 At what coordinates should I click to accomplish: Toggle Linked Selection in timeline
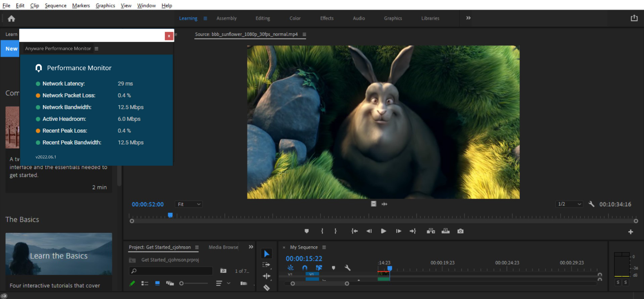(319, 268)
